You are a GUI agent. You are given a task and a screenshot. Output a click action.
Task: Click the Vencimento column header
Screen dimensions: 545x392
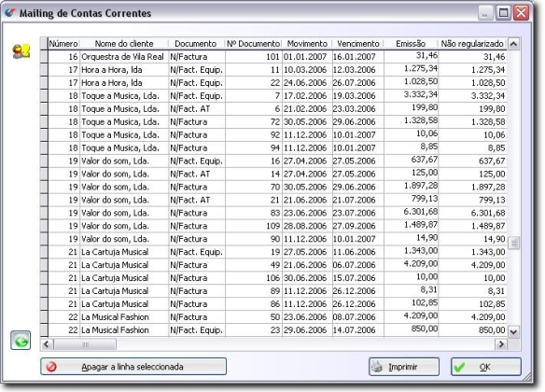pos(358,44)
